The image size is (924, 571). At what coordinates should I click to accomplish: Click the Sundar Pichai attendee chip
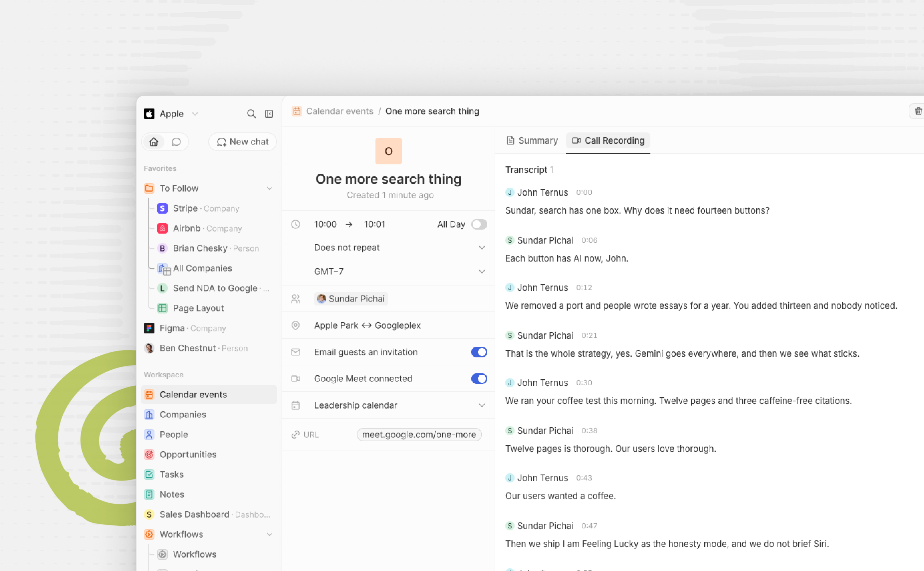click(351, 299)
